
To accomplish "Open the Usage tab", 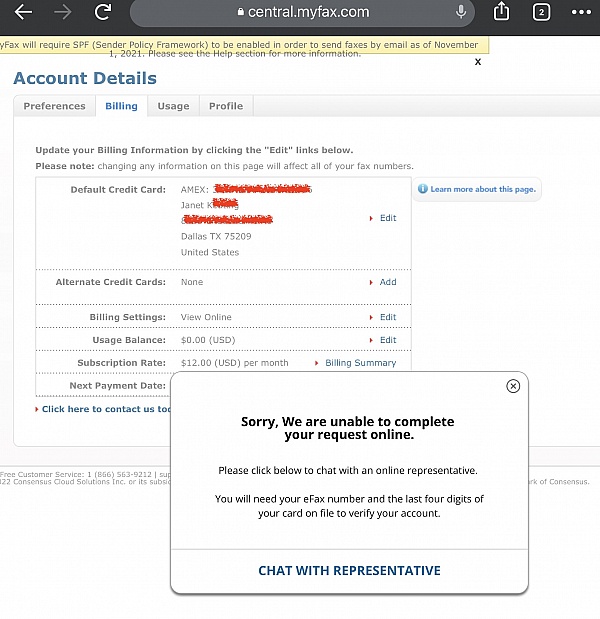I will pos(173,106).
